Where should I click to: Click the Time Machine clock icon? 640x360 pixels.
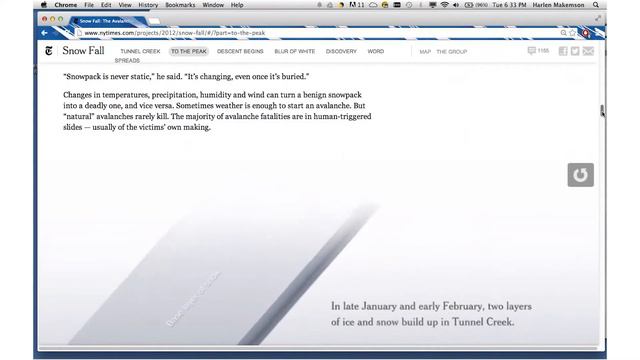pyautogui.click(x=409, y=5)
